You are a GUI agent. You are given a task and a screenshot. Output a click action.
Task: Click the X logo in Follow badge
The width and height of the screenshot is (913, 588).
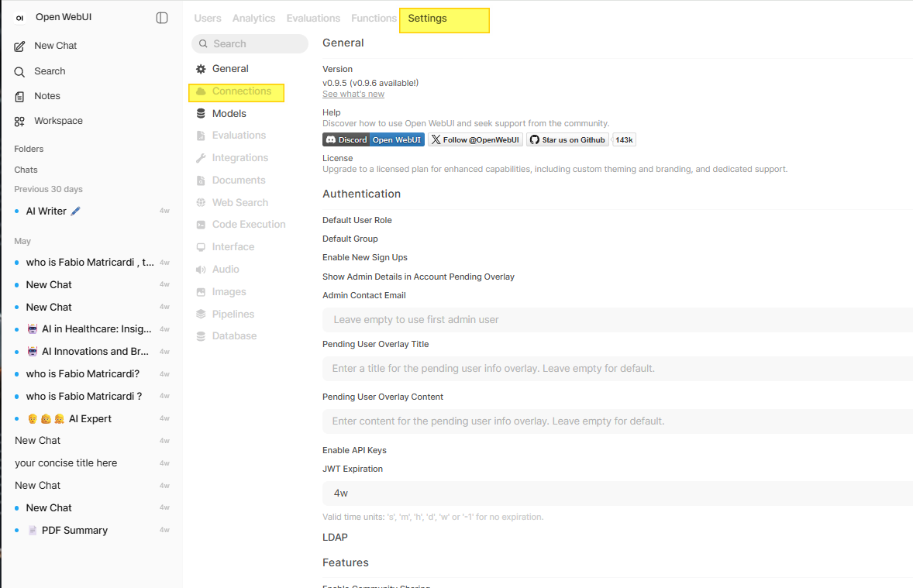(x=436, y=139)
